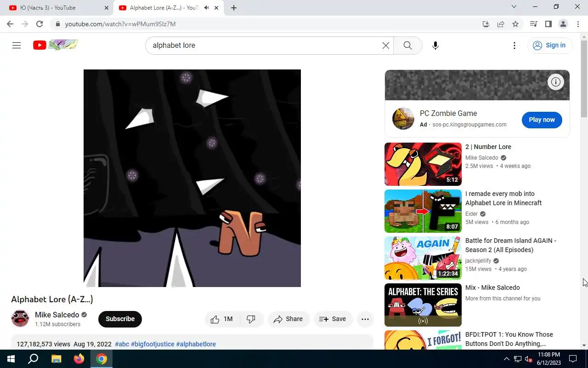Viewport: 588px width, 368px height.
Task: Click the page vertical scrollbar thumb
Action: (x=584, y=78)
